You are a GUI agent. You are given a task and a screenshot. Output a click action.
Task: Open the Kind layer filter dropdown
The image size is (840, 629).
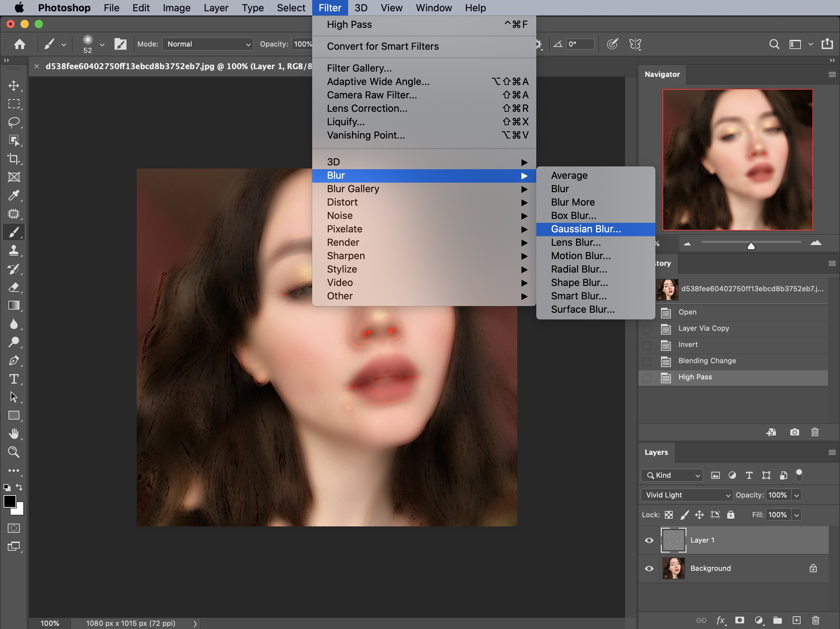tap(672, 475)
